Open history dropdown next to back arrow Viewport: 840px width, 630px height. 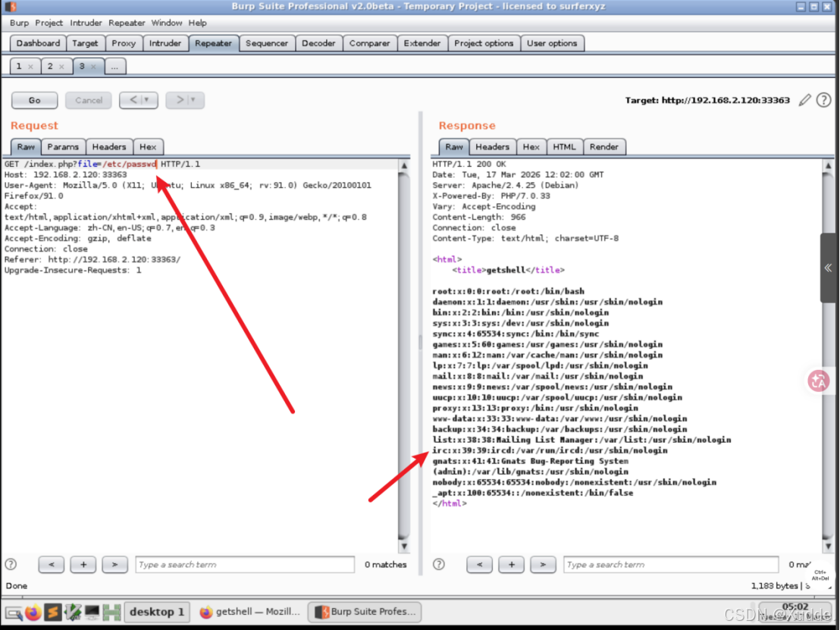(x=147, y=100)
